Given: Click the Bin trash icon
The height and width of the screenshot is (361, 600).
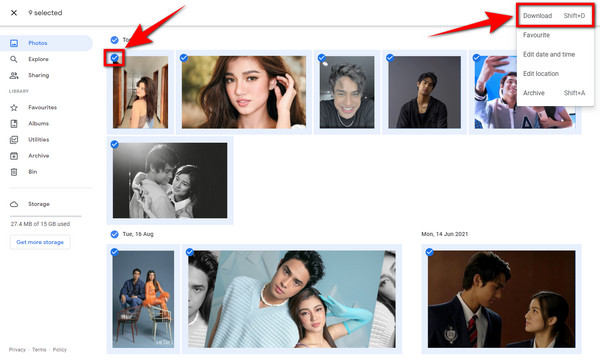Looking at the screenshot, I should click(x=14, y=172).
